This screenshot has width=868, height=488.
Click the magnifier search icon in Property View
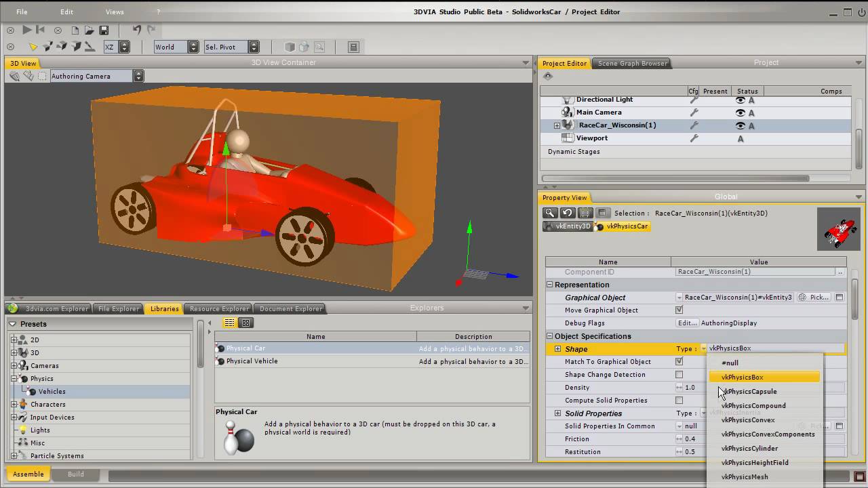[x=551, y=213]
